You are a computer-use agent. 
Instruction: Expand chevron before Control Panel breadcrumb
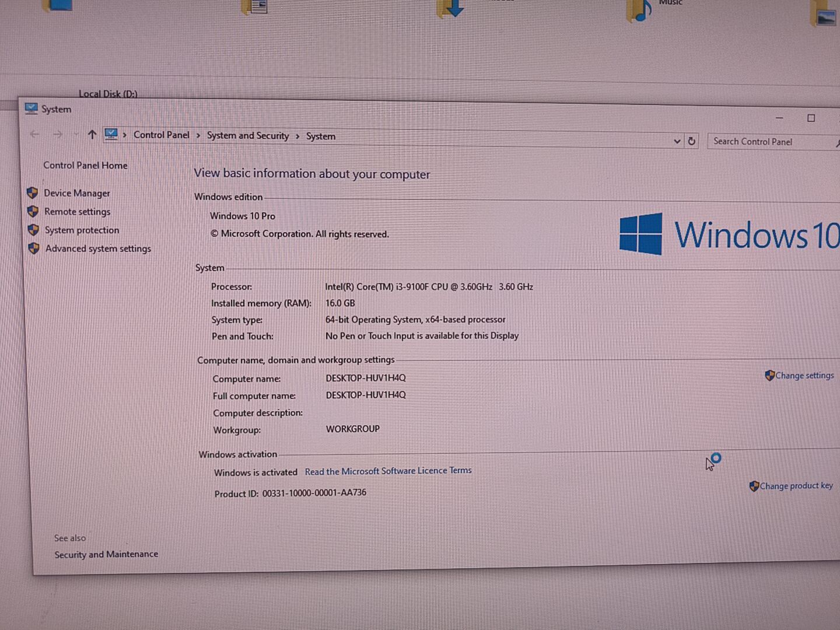point(125,135)
